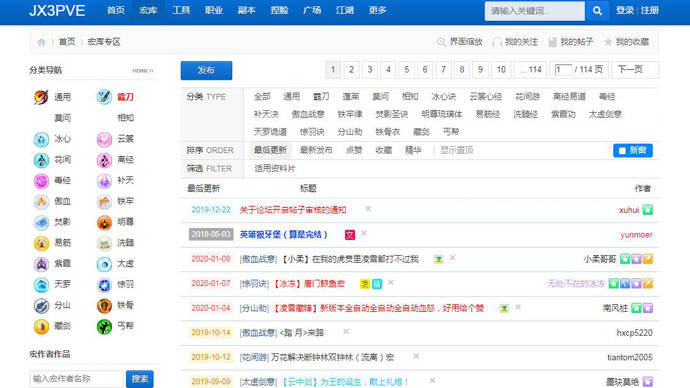Focus the keyword search field
Image resolution: width=690 pixels, height=388 pixels.
(535, 11)
